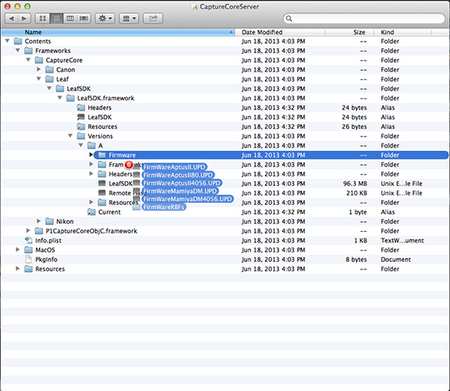Click the 1 byte size cell

(x=358, y=212)
